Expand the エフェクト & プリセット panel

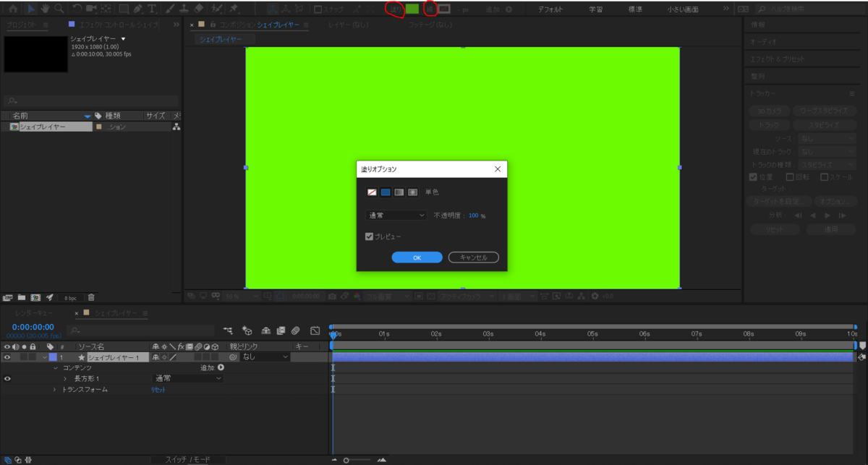(x=777, y=59)
